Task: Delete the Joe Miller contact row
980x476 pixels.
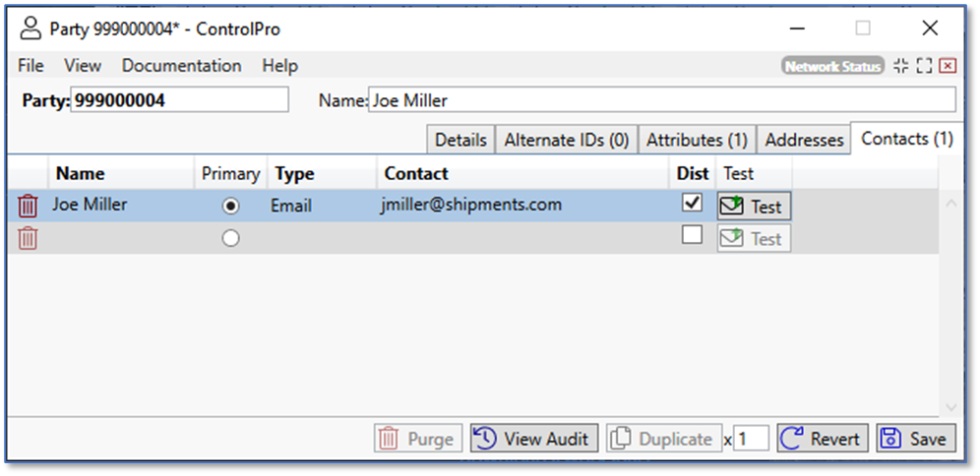Action: pyautogui.click(x=28, y=207)
